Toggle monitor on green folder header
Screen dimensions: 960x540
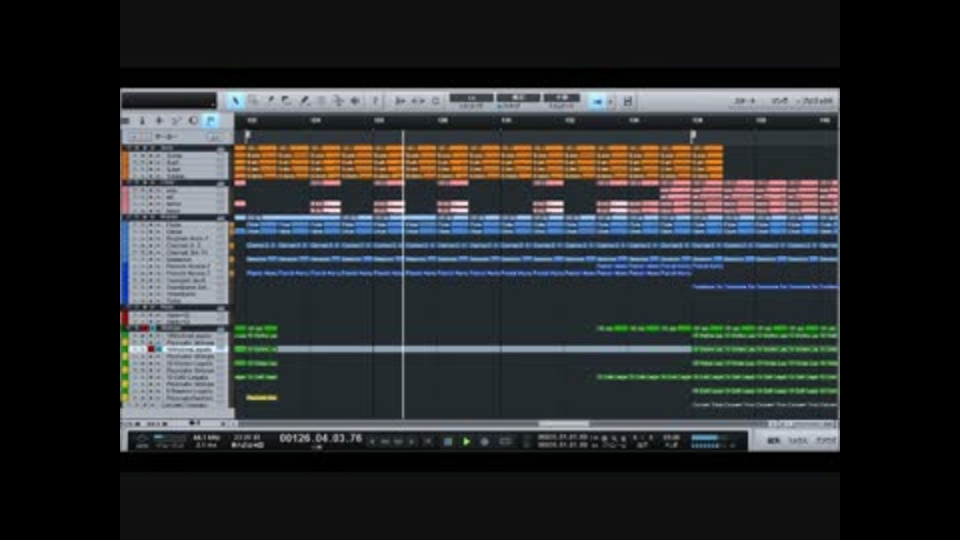coord(152,328)
